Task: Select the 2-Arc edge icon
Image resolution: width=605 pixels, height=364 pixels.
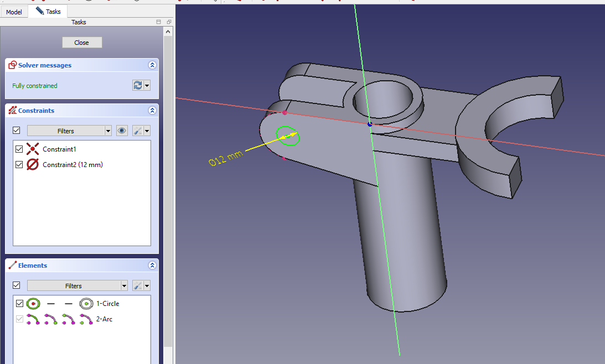Action: coord(33,319)
